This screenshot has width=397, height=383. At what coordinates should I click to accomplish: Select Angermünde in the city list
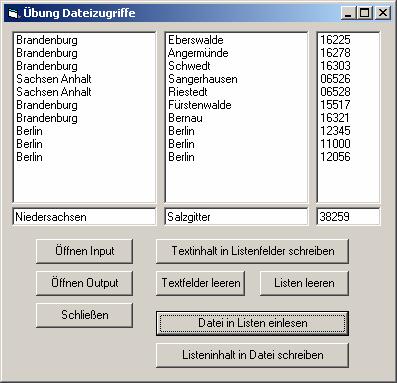(236, 53)
